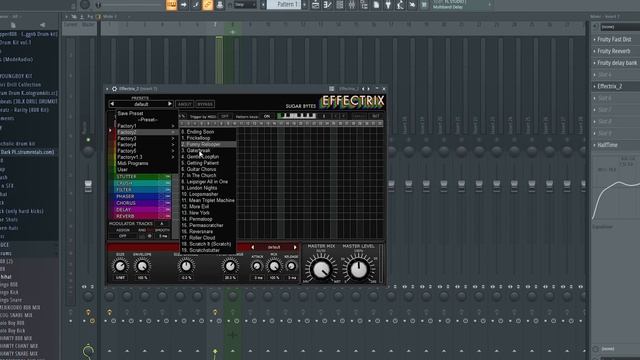Screen dimensions: 640x360
Task: Click the right-arrow icon in top toolbar
Action: tap(184, 5)
